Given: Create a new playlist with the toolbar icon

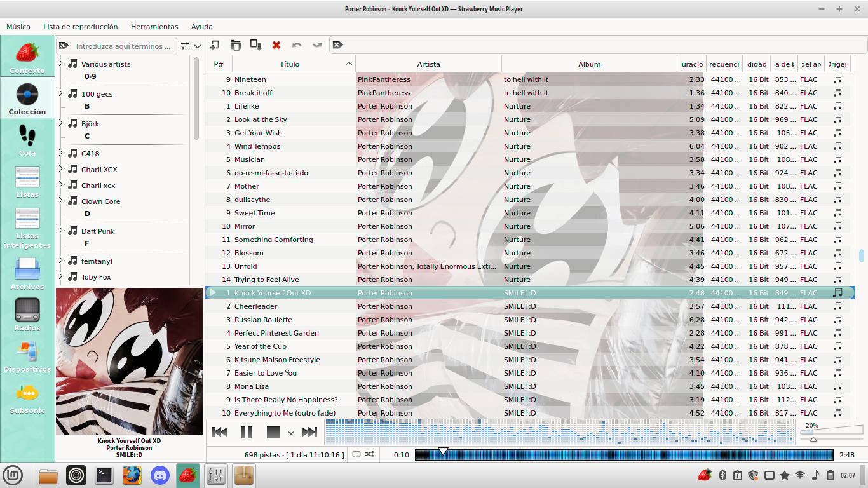Looking at the screenshot, I should [215, 45].
